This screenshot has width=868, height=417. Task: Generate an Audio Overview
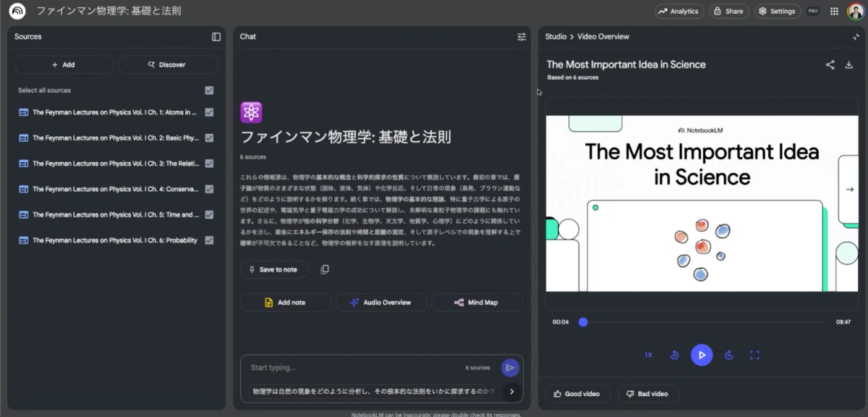pyautogui.click(x=380, y=303)
